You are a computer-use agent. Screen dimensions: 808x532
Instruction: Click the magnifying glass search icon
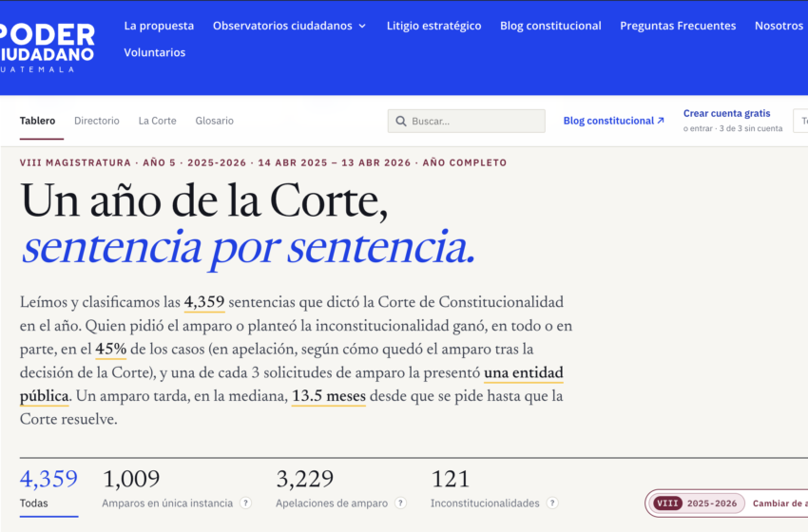401,121
